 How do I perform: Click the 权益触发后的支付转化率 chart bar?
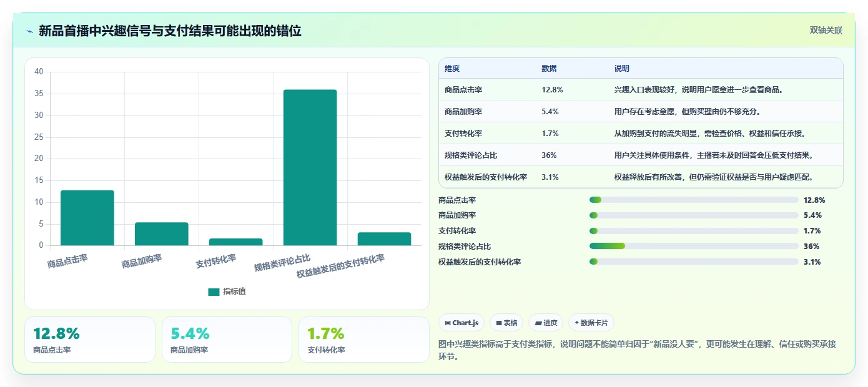pyautogui.click(x=384, y=239)
